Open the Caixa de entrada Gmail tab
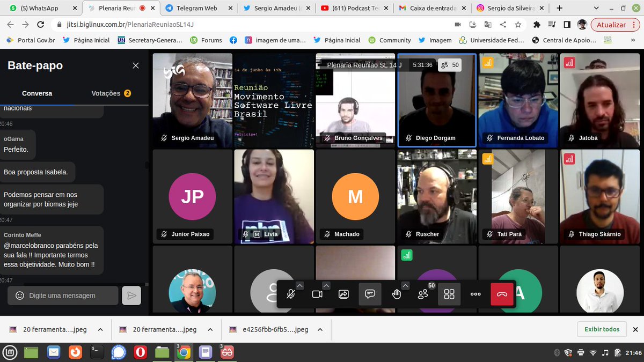 (x=432, y=9)
